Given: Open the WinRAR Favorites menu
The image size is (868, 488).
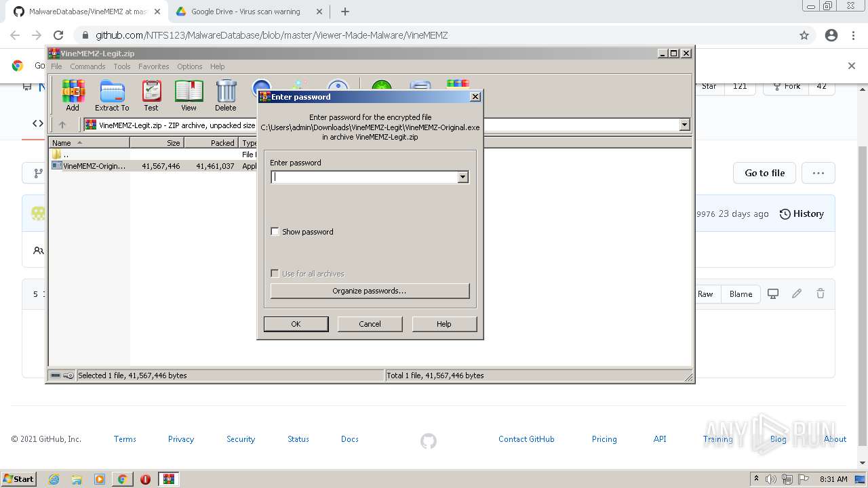Looking at the screenshot, I should 154,66.
